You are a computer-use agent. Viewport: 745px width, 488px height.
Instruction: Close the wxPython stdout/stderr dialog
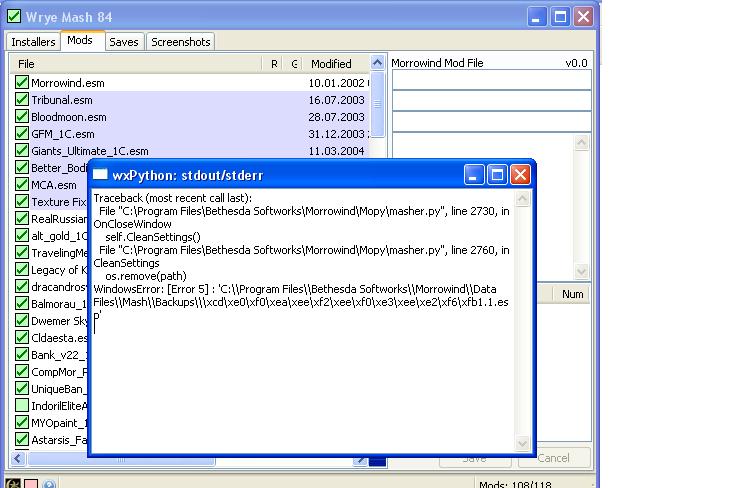click(x=520, y=175)
